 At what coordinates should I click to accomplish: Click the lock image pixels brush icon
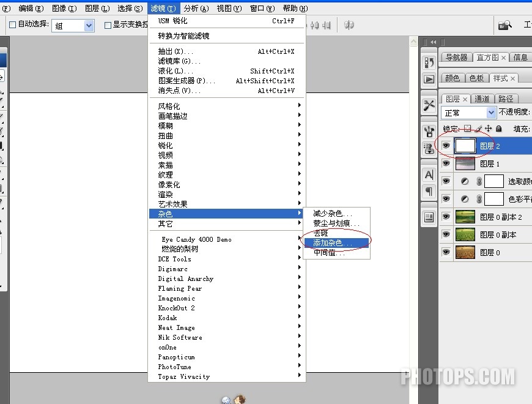(x=478, y=129)
